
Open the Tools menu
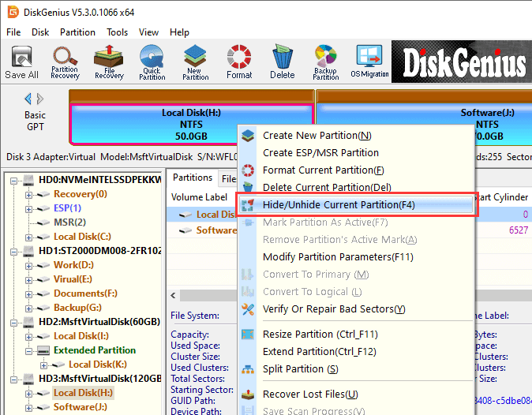pos(118,32)
